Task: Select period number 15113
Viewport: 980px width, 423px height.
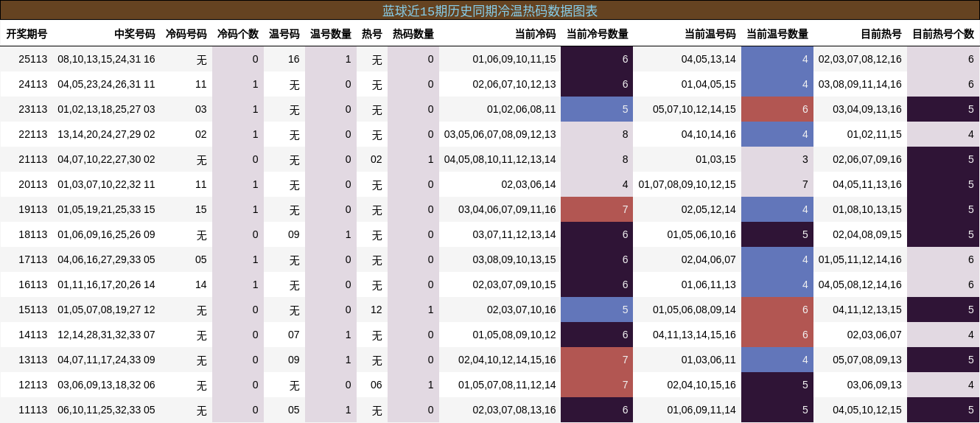Action: (33, 310)
